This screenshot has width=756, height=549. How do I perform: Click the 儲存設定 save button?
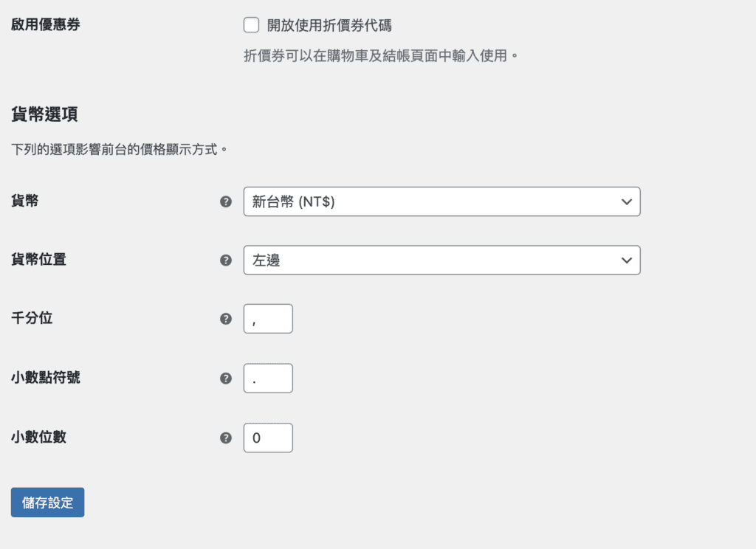tap(47, 502)
